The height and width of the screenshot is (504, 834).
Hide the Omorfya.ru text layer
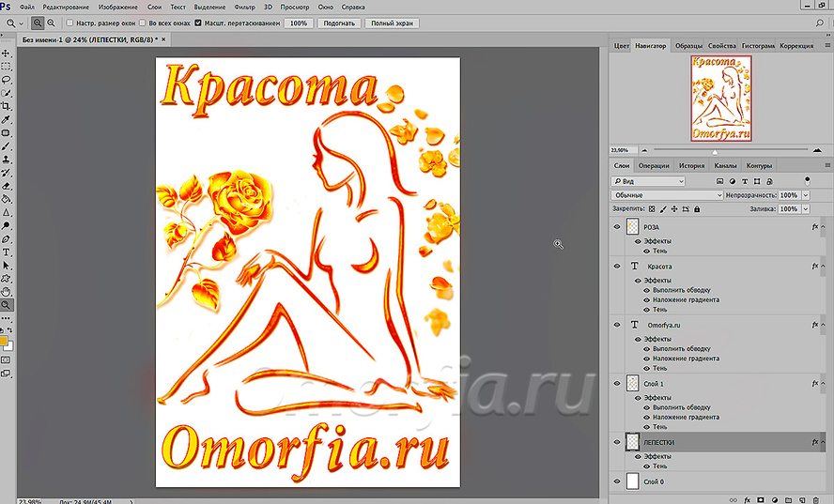617,325
